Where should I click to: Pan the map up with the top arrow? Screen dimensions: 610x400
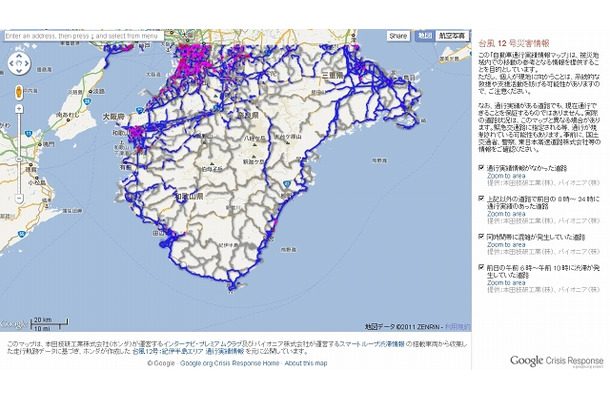[x=19, y=57]
